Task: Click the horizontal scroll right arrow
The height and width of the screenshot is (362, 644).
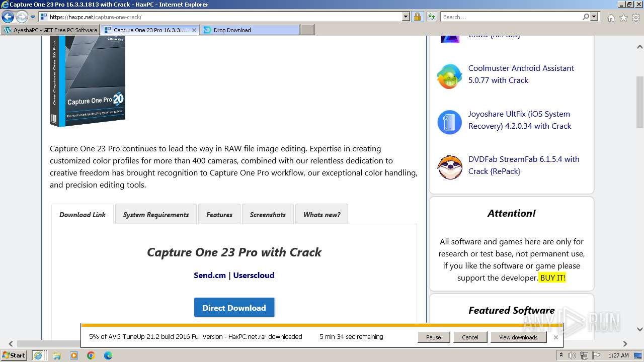Action: (625, 344)
